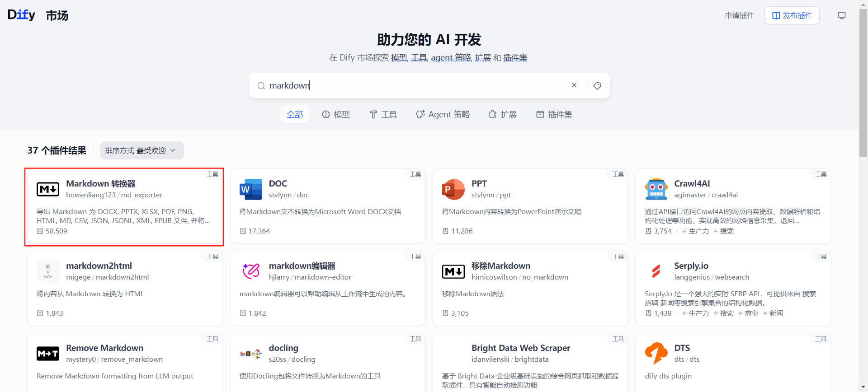Click the 插件集 link in the subtitle
The width and height of the screenshot is (868, 392).
click(x=515, y=58)
